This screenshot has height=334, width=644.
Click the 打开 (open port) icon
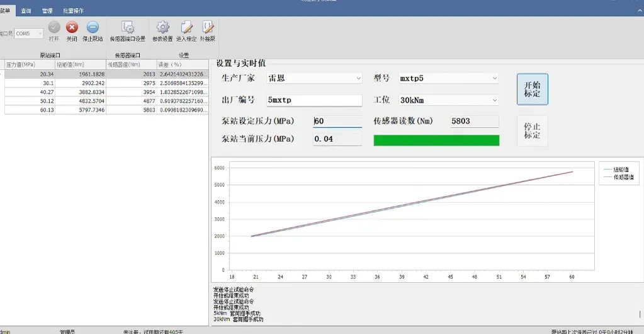click(54, 28)
